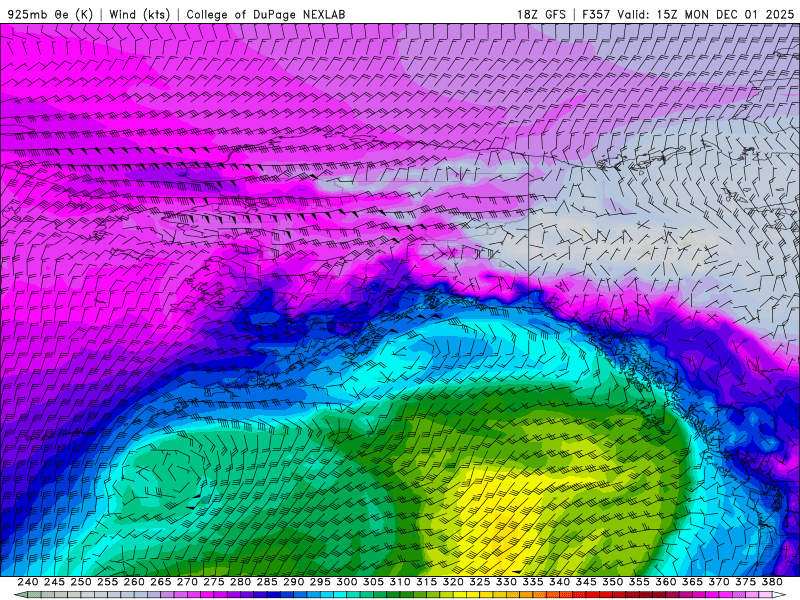Click the 'F357' forecast hour label

pos(596,14)
